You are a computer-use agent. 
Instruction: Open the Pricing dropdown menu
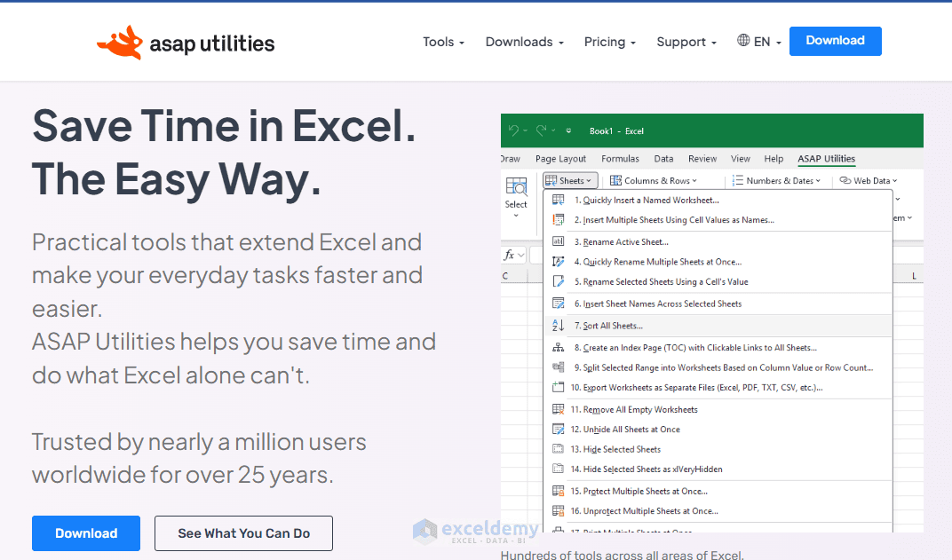[x=609, y=42]
